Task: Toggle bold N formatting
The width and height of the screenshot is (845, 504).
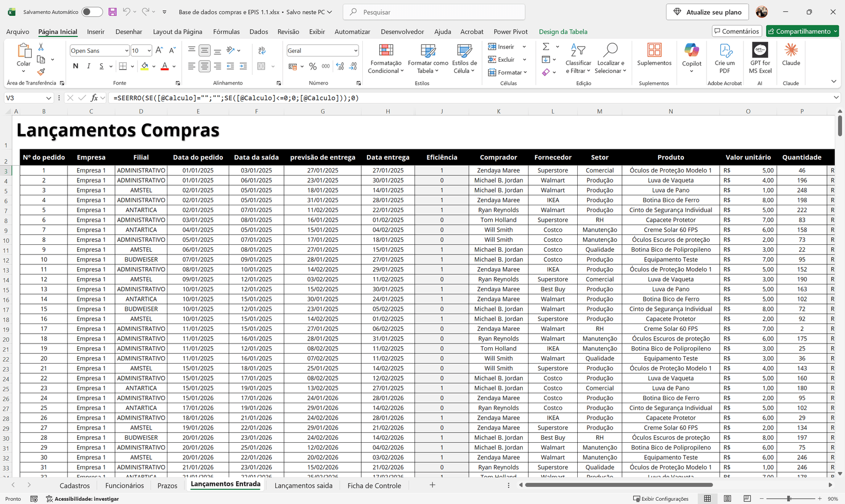Action: click(x=76, y=66)
